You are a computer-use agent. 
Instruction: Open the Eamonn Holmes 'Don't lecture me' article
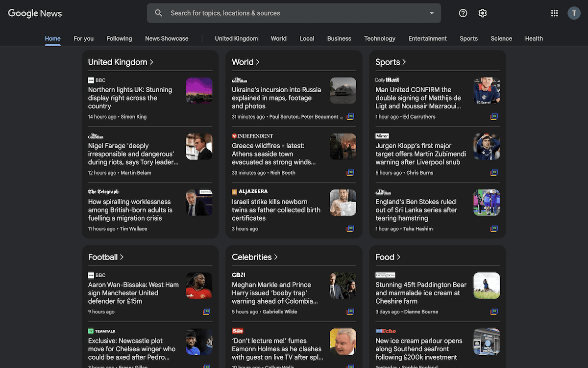[277, 349]
